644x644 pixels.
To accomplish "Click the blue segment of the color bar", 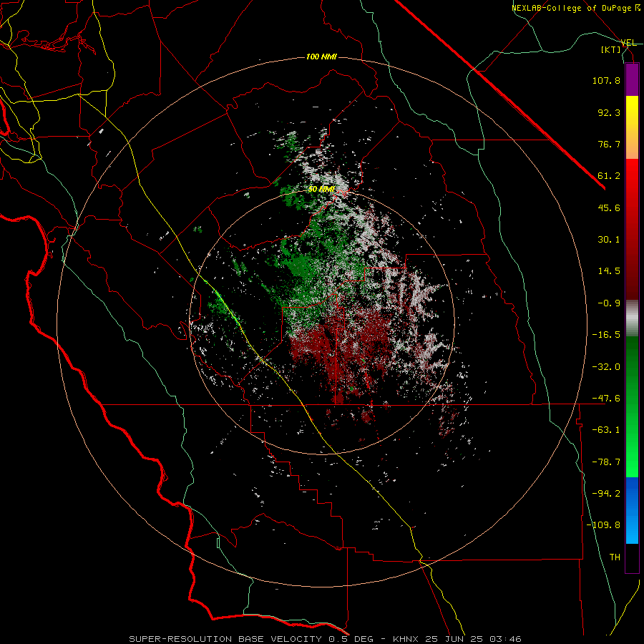I will coord(632,510).
